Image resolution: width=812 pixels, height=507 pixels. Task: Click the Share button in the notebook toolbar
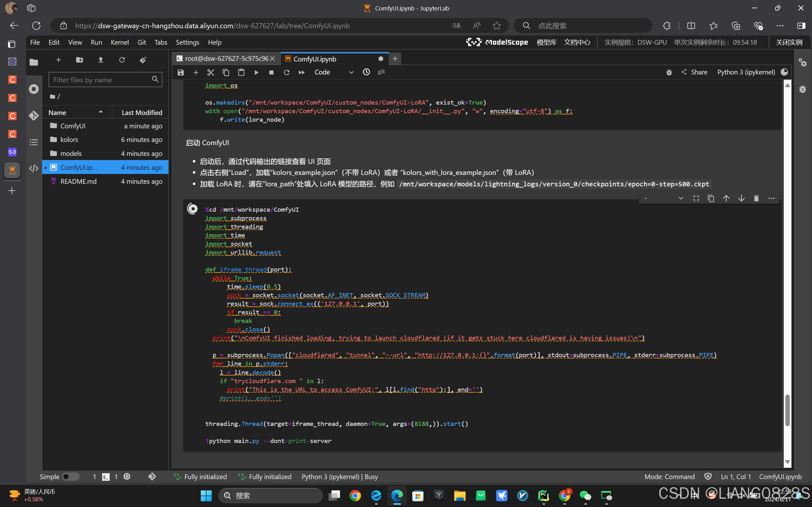click(x=694, y=72)
